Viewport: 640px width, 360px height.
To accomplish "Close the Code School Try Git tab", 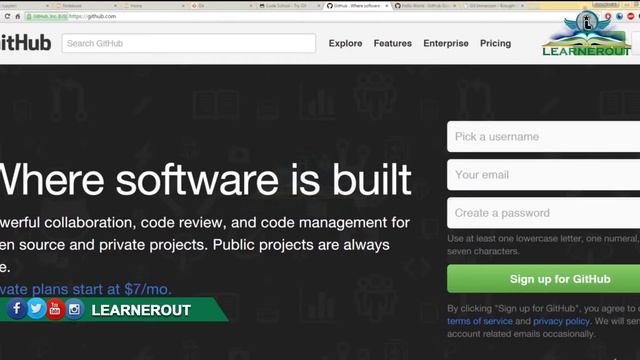I will click(x=319, y=6).
